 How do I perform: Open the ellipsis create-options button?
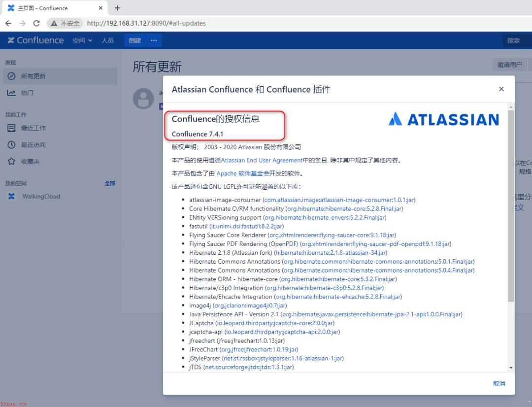coord(154,40)
